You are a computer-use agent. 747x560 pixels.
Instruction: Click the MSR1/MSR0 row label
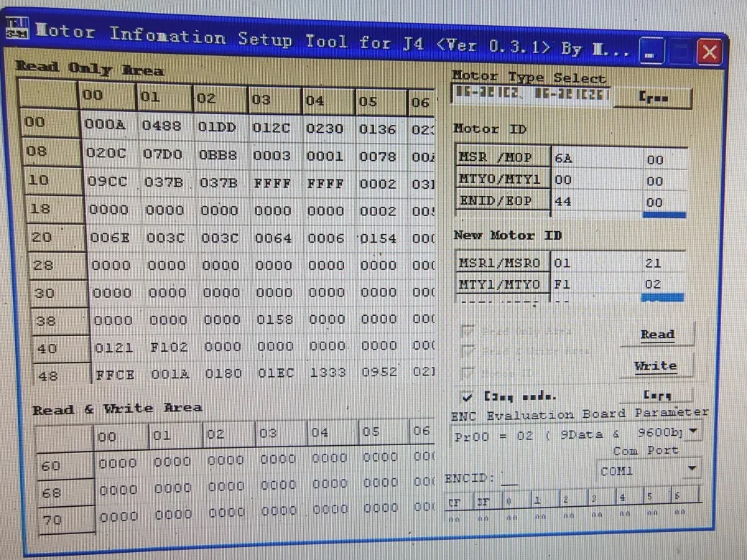504,262
